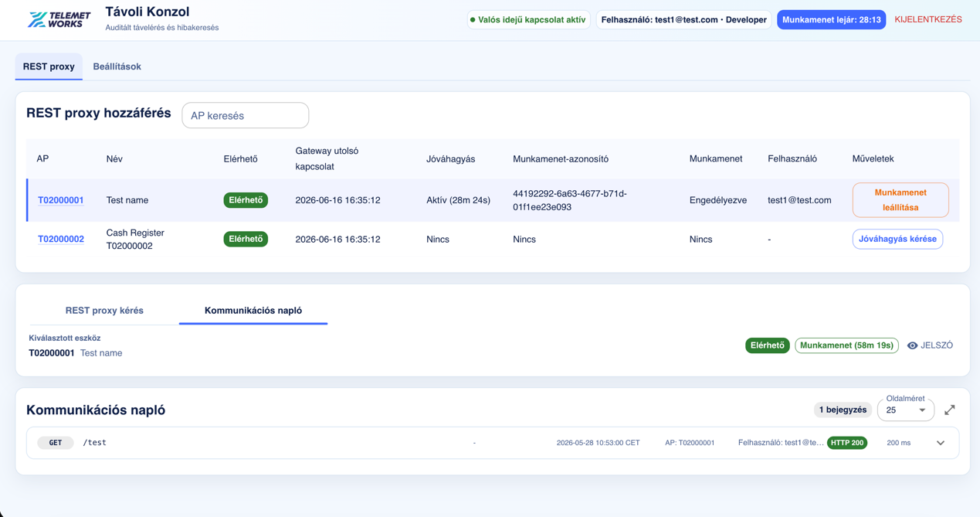Click the Munkamenet-azonosító column header
980x517 pixels.
point(561,158)
